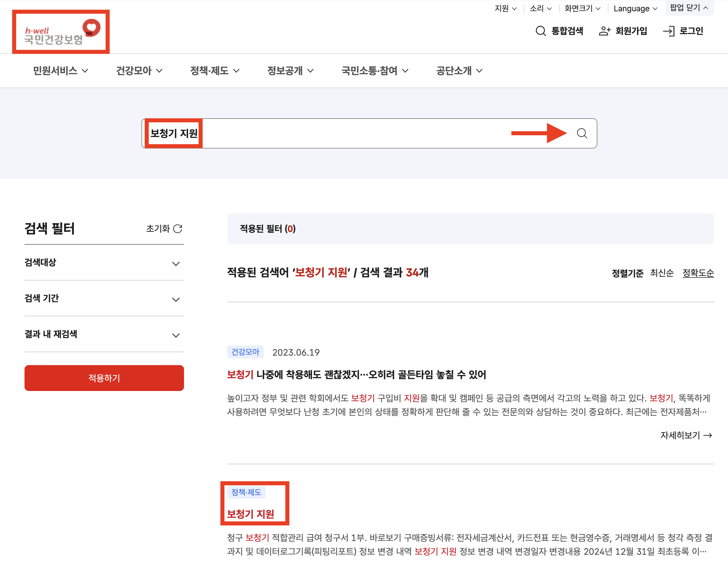Screen dimensions: 728x561
Task: Sort results by 정확도순
Action: tap(698, 273)
